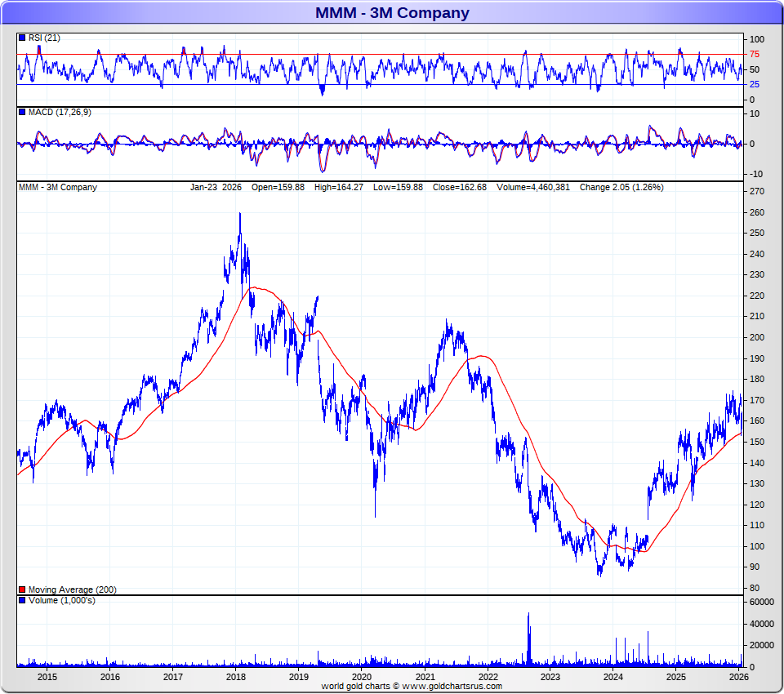Click the 2021 x-axis label

click(x=425, y=677)
